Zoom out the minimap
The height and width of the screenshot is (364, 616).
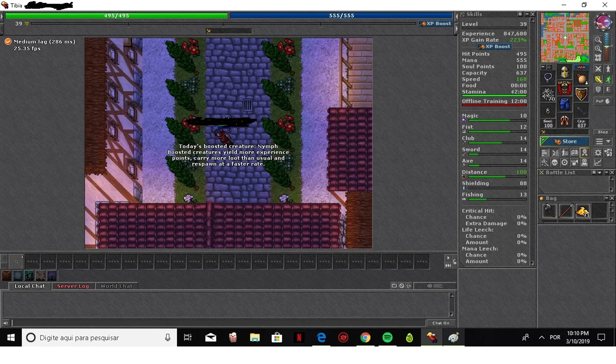pos(598,40)
